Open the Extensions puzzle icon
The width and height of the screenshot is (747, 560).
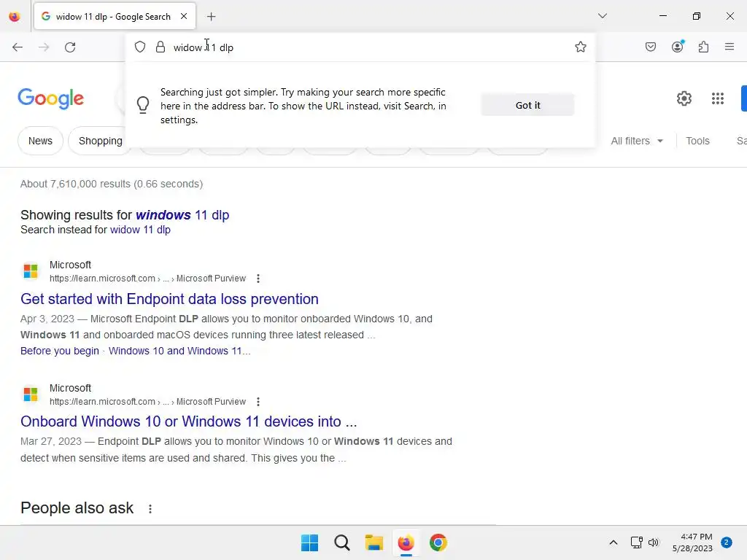[703, 47]
